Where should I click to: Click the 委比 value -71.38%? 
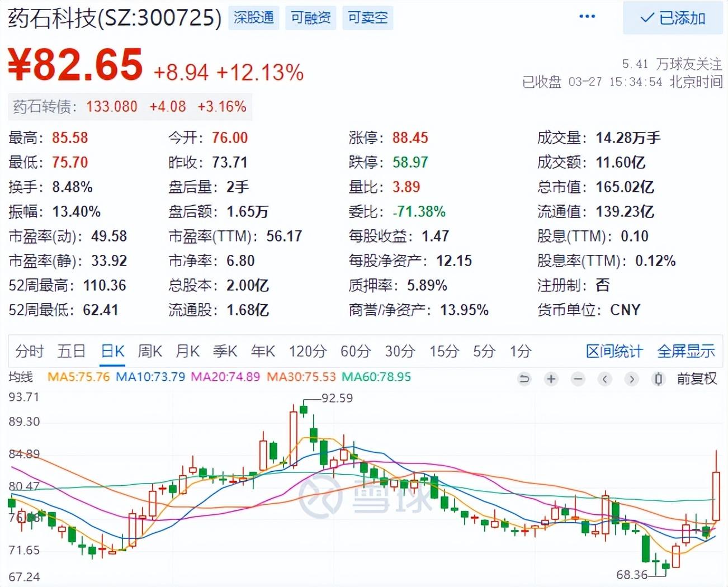click(x=419, y=211)
